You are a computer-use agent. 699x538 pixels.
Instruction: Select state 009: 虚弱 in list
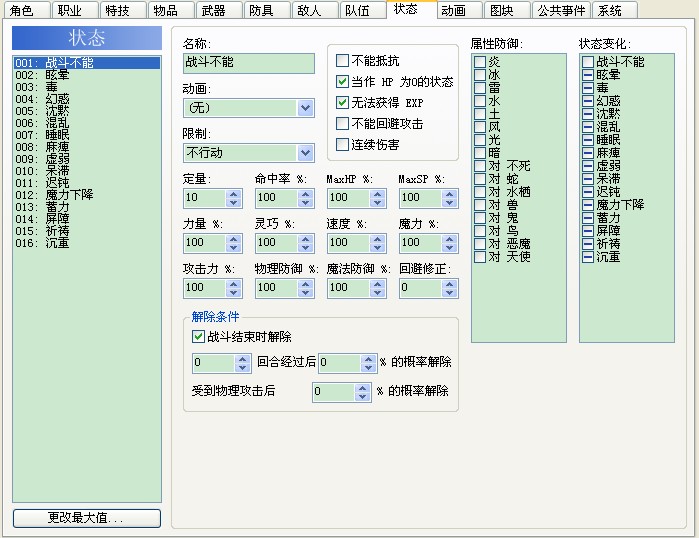(87, 159)
